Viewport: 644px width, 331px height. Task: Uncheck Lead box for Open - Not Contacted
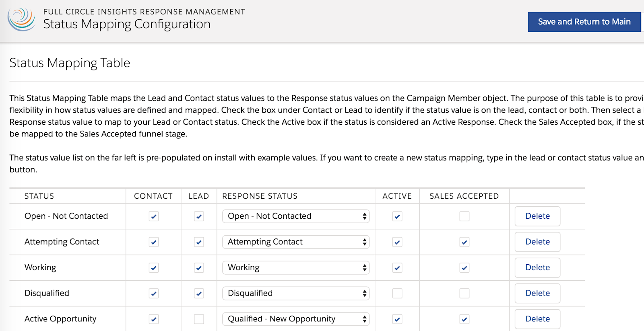[x=199, y=216]
